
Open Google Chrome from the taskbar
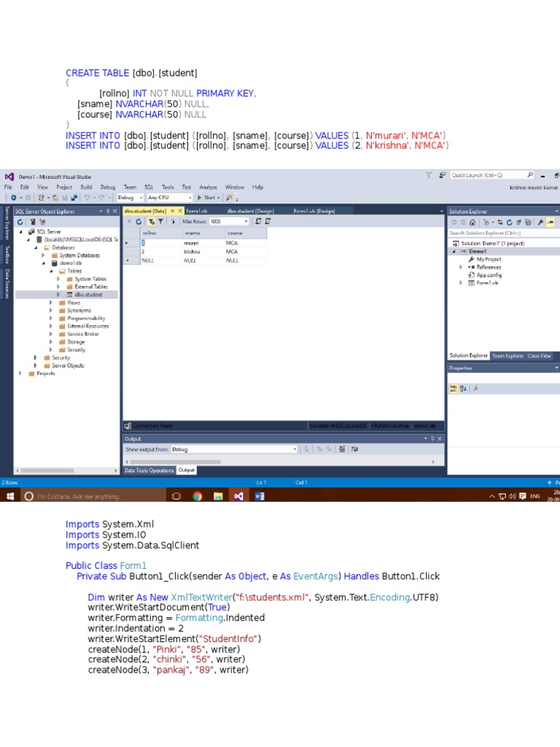coord(197,496)
